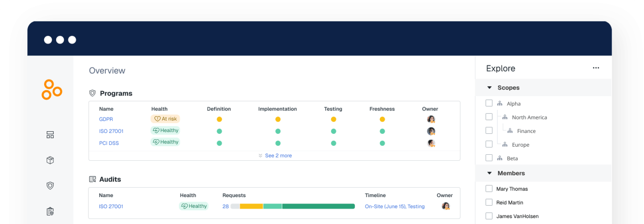Screen dimensions: 644x224
Task: Open the cube icon in sidebar
Action: point(50,160)
